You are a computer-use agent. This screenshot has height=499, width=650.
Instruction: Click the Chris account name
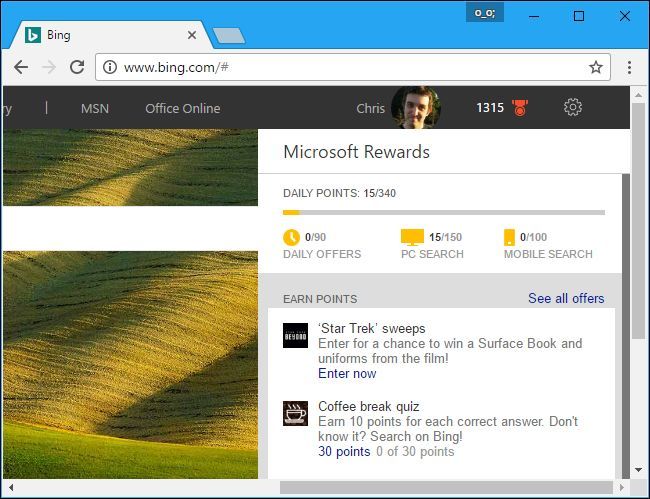coord(371,109)
